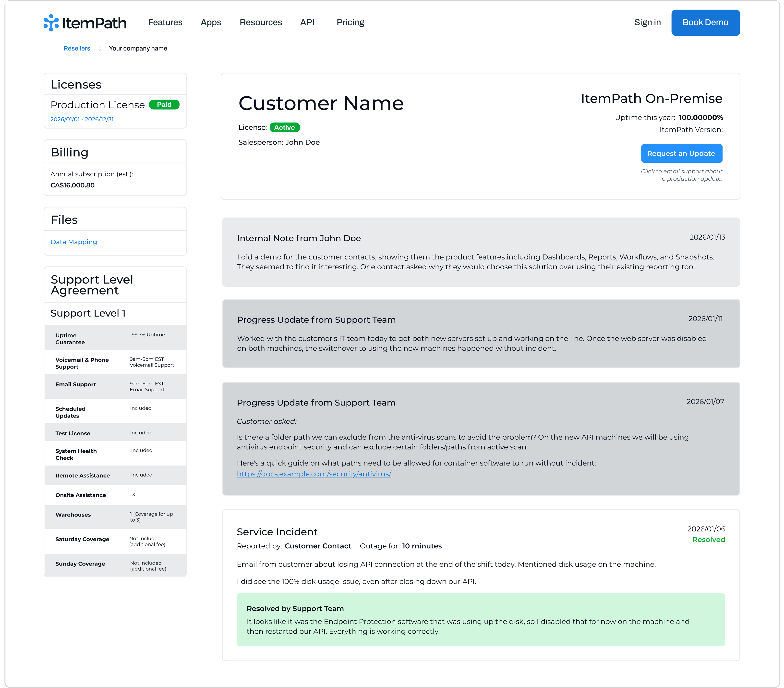Open the Data Mapping file link

[74, 242]
